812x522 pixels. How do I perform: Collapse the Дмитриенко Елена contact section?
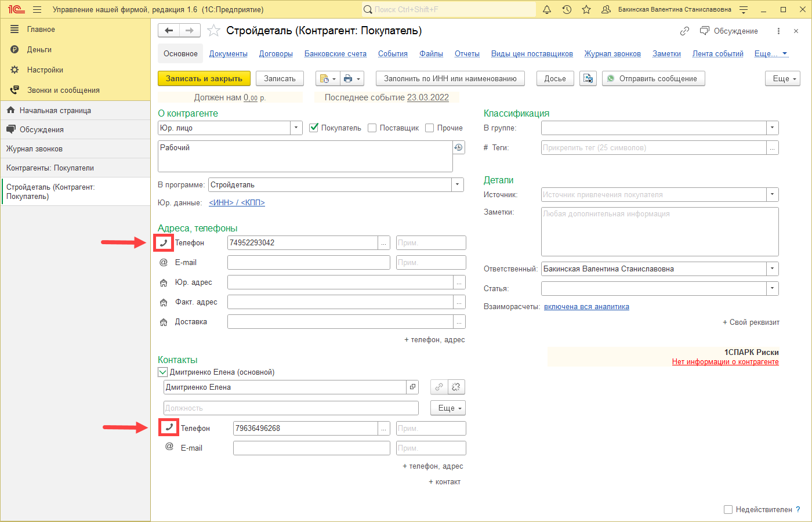pos(163,372)
